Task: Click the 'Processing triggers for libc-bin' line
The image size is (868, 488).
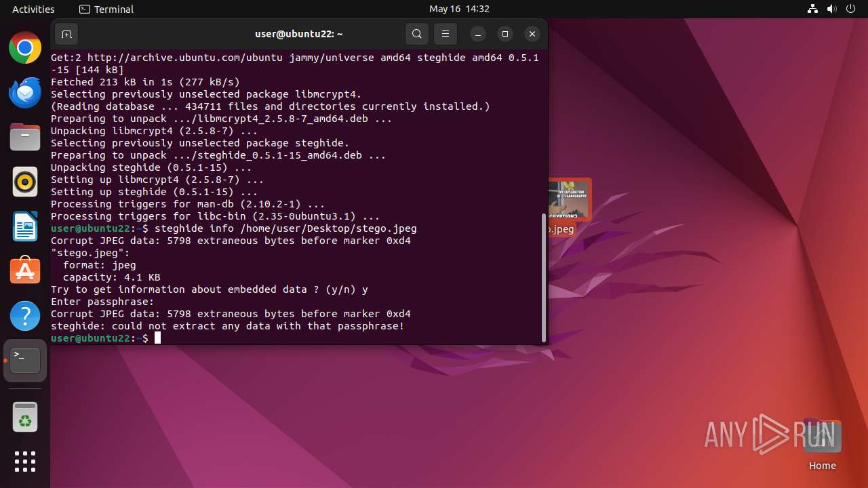Action: click(x=215, y=216)
